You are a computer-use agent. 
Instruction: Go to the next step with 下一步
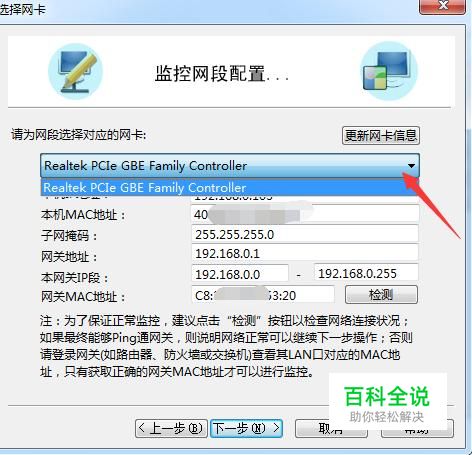coord(246,428)
